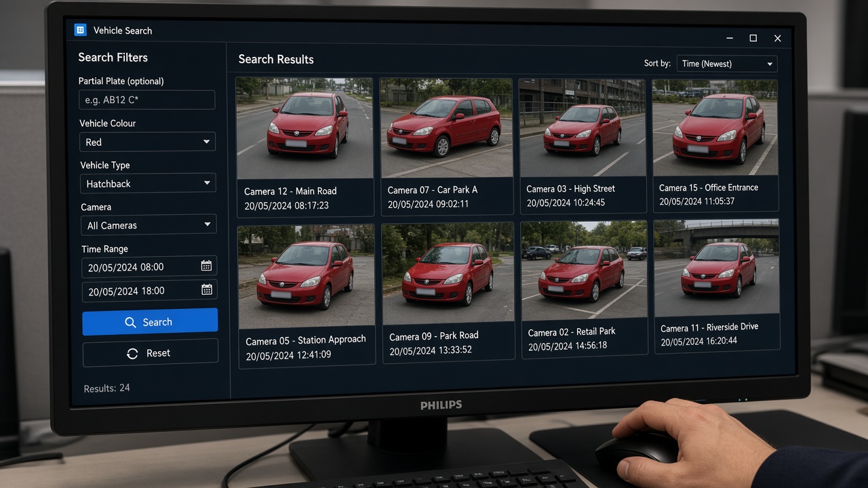The width and height of the screenshot is (868, 488).
Task: Open the Sort by Time (Newest) dropdown
Action: coord(726,64)
